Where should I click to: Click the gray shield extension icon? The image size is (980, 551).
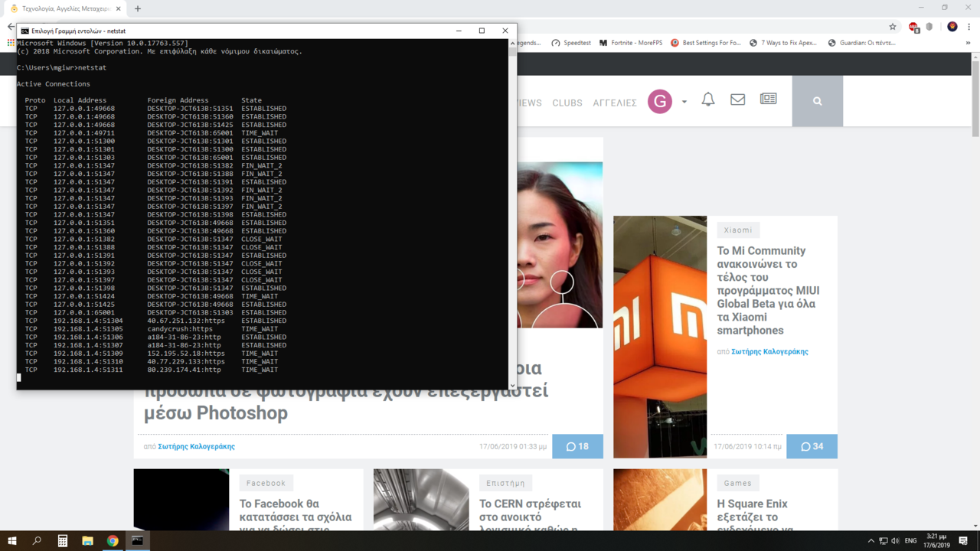coord(929,27)
